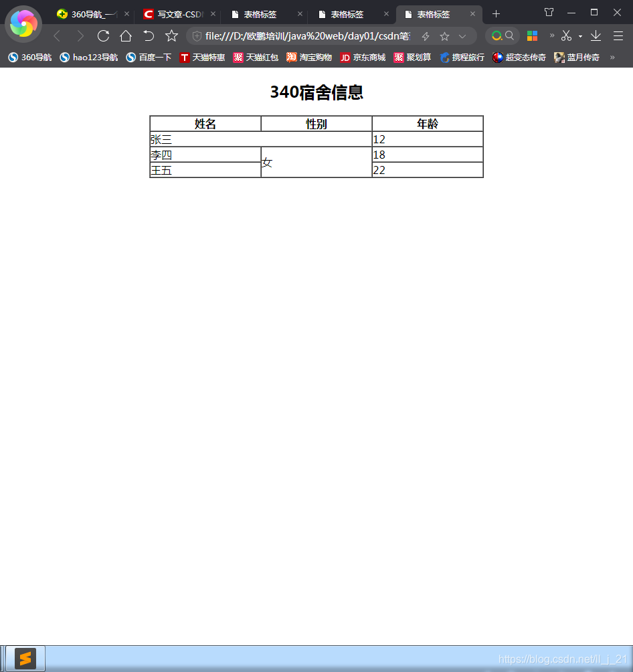633x672 pixels.
Task: Click inside the address bar field
Action: coord(301,35)
